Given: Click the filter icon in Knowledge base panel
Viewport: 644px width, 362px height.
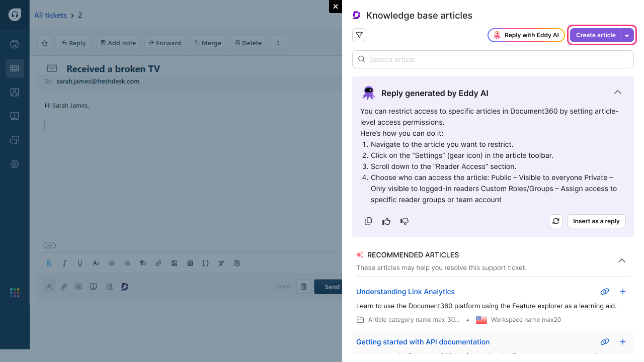Looking at the screenshot, I should pos(359,35).
